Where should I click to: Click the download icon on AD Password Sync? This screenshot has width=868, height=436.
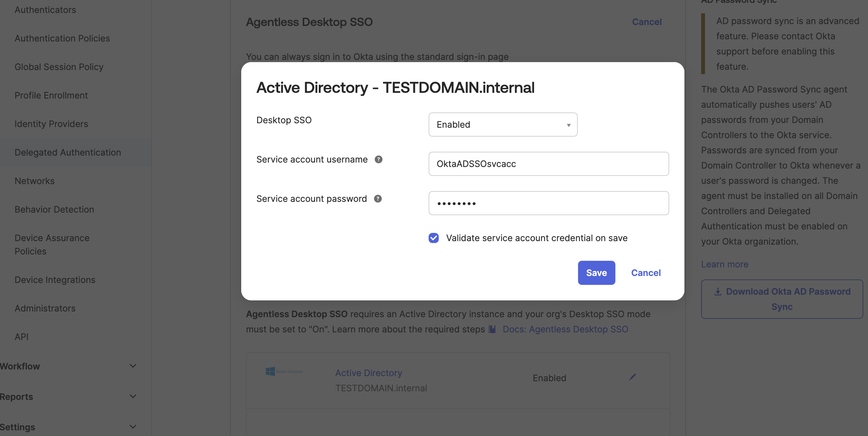click(718, 291)
